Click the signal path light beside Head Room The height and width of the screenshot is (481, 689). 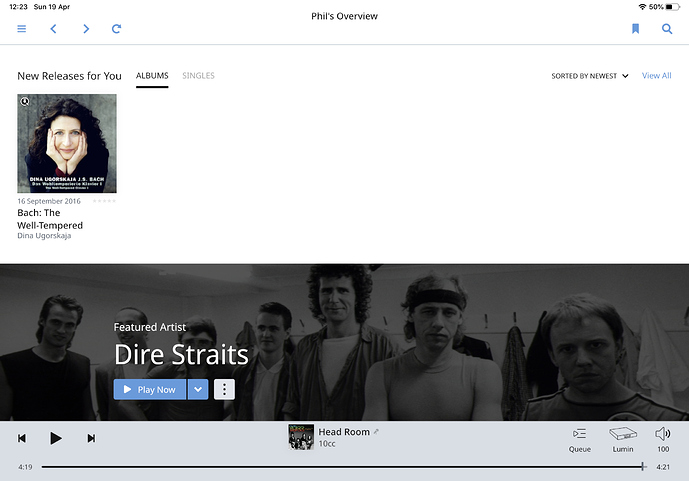(376, 432)
